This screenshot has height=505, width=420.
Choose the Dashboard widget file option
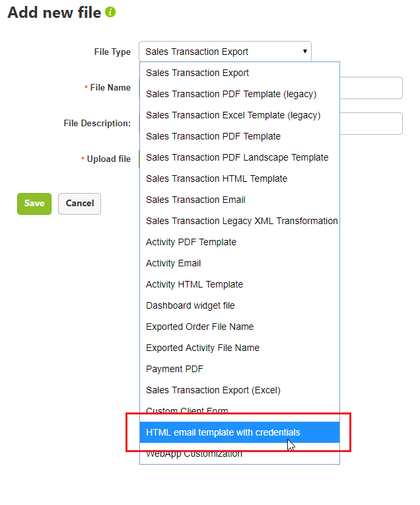pos(190,305)
